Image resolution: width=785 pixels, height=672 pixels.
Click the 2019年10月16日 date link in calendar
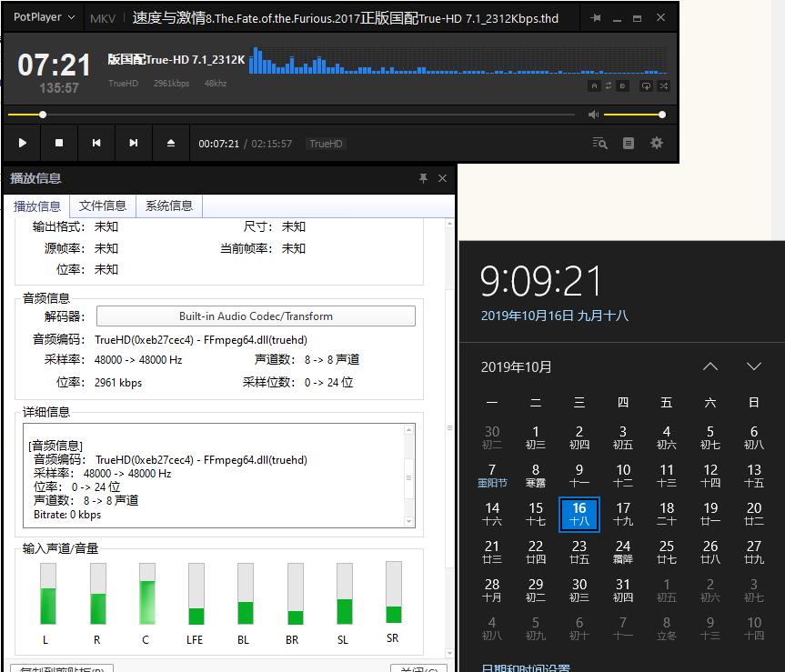coord(554,316)
